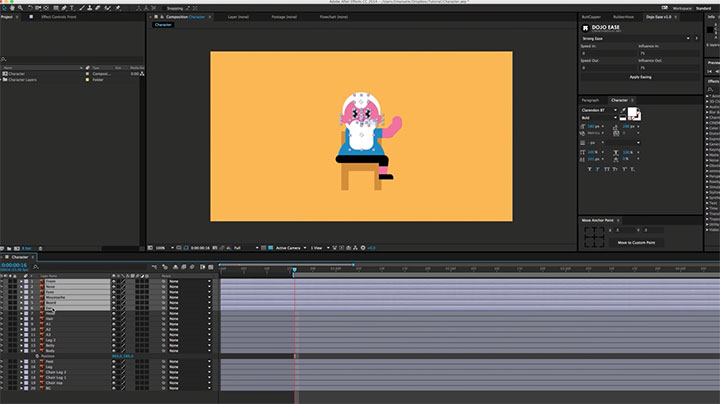Screen dimensions: 720x404
Task: Select the Rotation tool
Action: pos(30,8)
